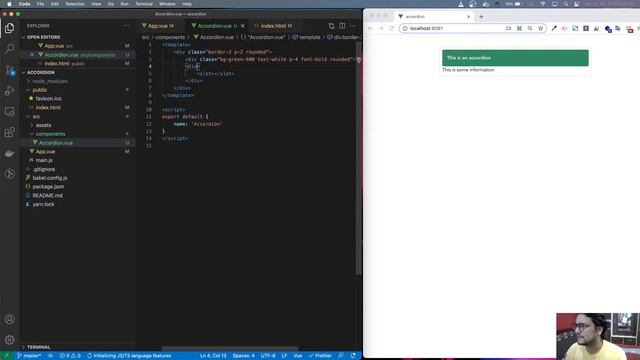Open the Manage gear icon

[9, 340]
